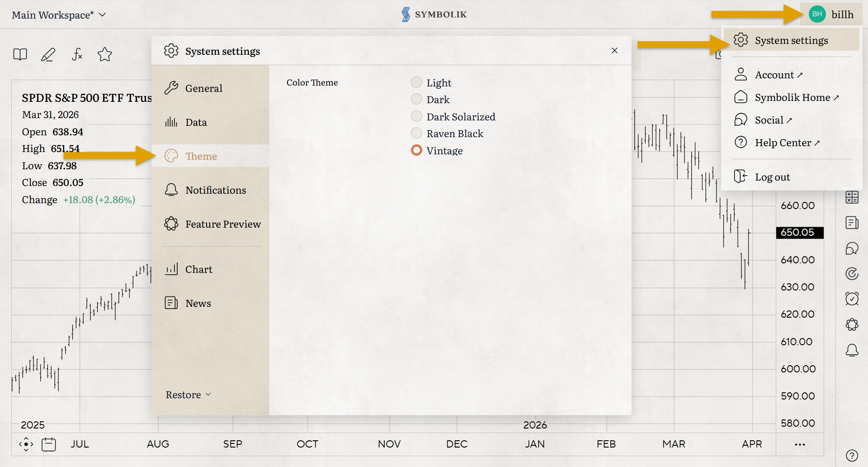
Task: Click the calendar date picker icon
Action: pyautogui.click(x=48, y=444)
